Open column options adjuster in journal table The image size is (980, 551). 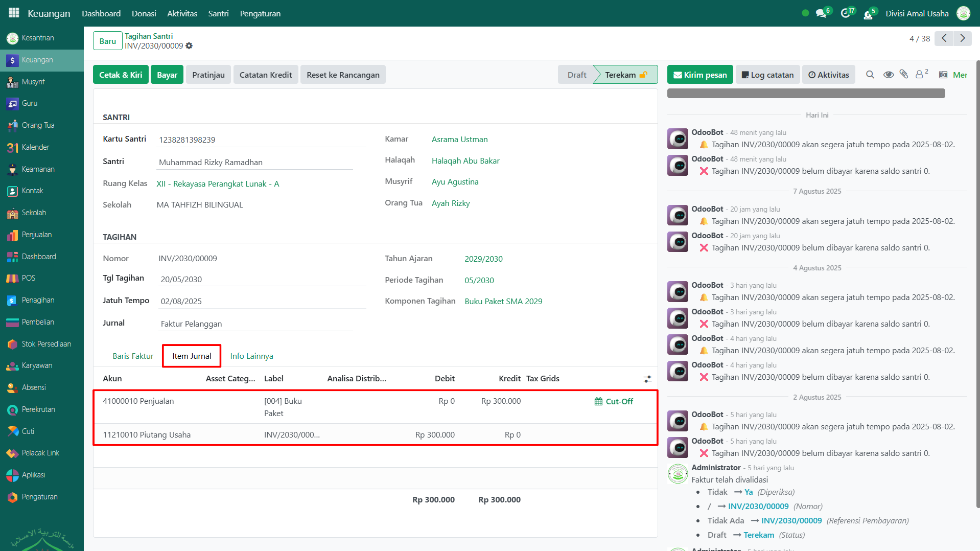pyautogui.click(x=647, y=379)
